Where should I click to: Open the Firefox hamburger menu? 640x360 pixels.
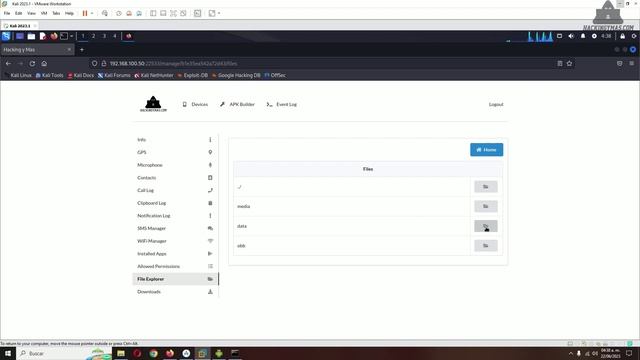(631, 64)
